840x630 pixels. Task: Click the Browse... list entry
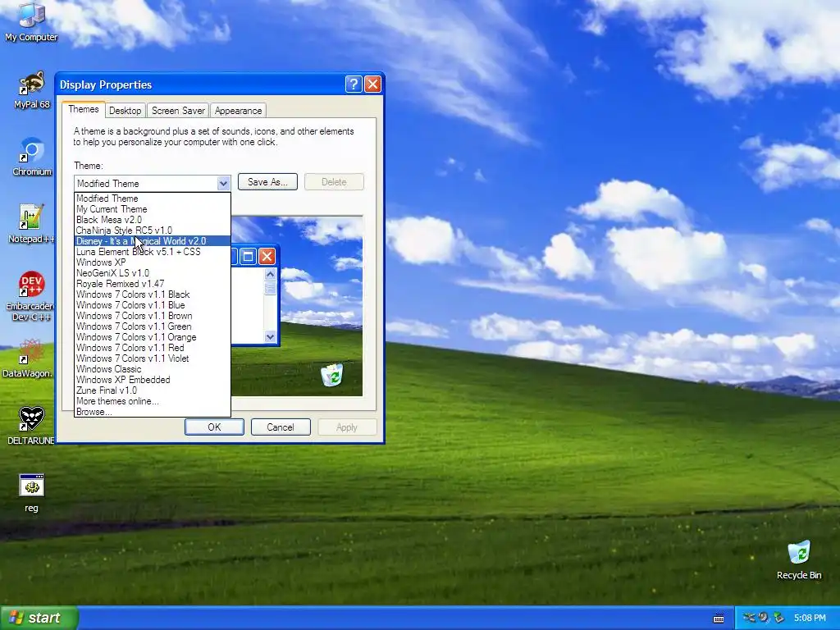tap(152, 412)
